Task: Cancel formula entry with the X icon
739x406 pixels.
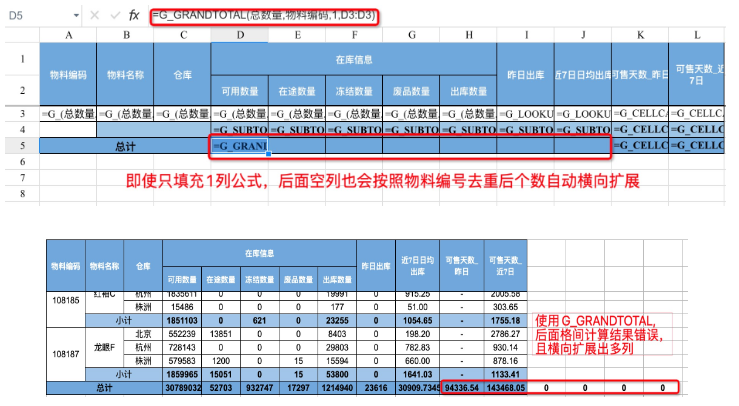Action: tap(94, 16)
